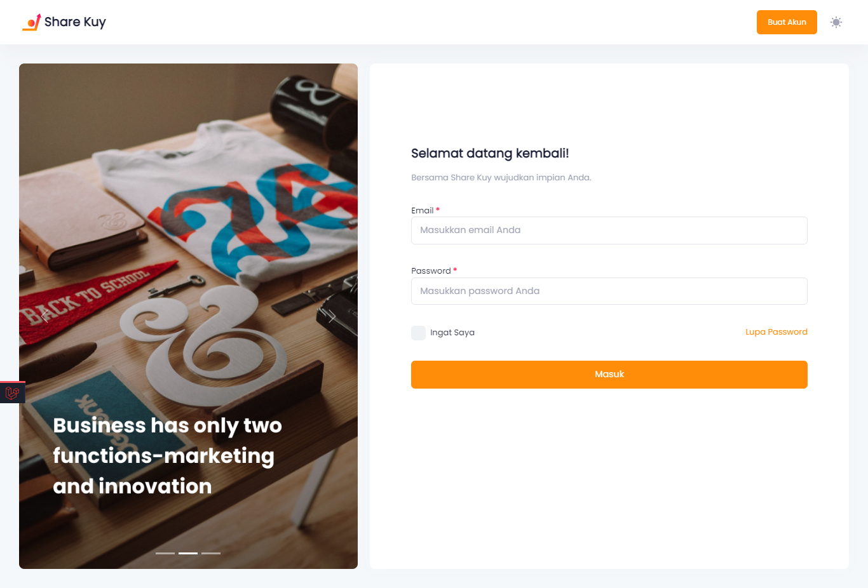The width and height of the screenshot is (868, 588).
Task: Select the second carousel indicator dash
Action: pos(188,553)
